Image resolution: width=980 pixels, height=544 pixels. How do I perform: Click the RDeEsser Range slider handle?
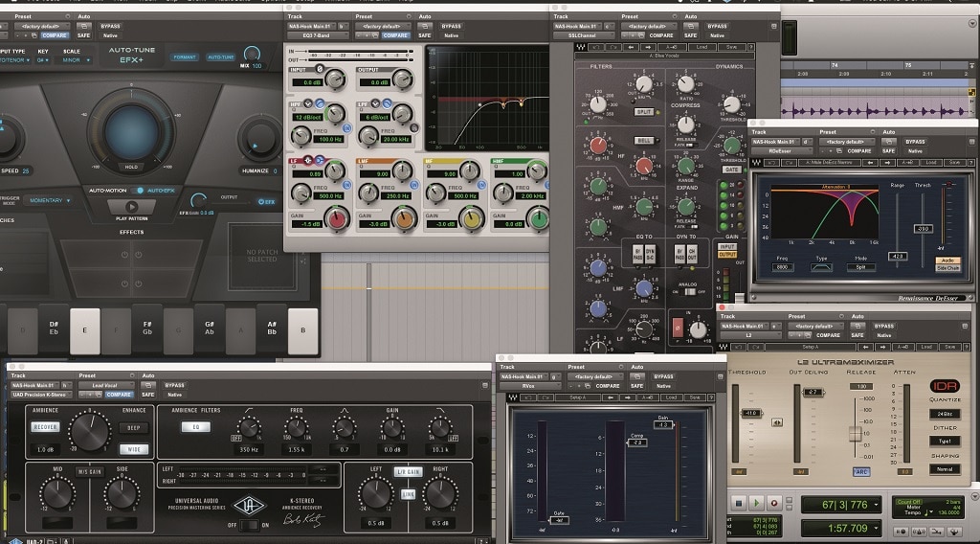(x=898, y=257)
